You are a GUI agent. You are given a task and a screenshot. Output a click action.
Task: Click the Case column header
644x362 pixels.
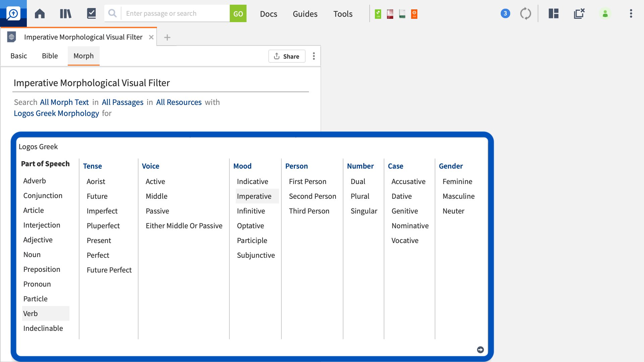coord(395,166)
